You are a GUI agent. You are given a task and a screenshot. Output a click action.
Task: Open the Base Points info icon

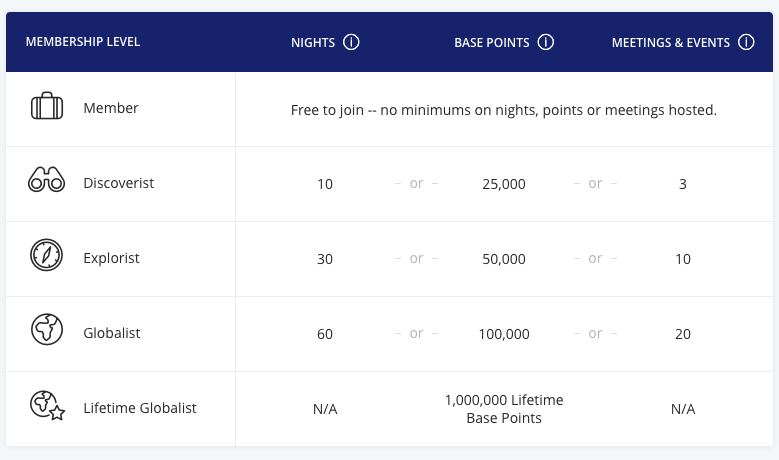click(545, 42)
